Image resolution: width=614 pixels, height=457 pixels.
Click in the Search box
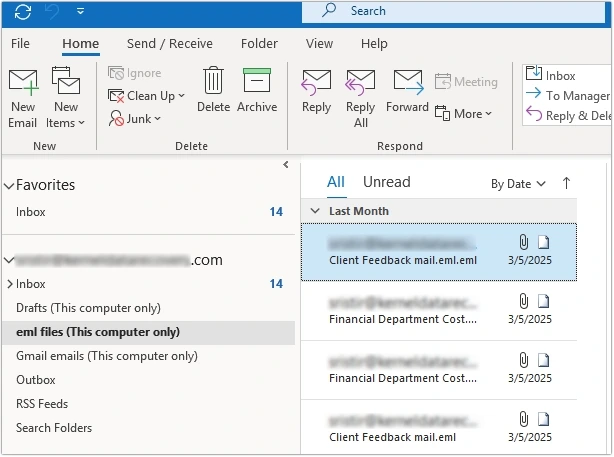(453, 11)
